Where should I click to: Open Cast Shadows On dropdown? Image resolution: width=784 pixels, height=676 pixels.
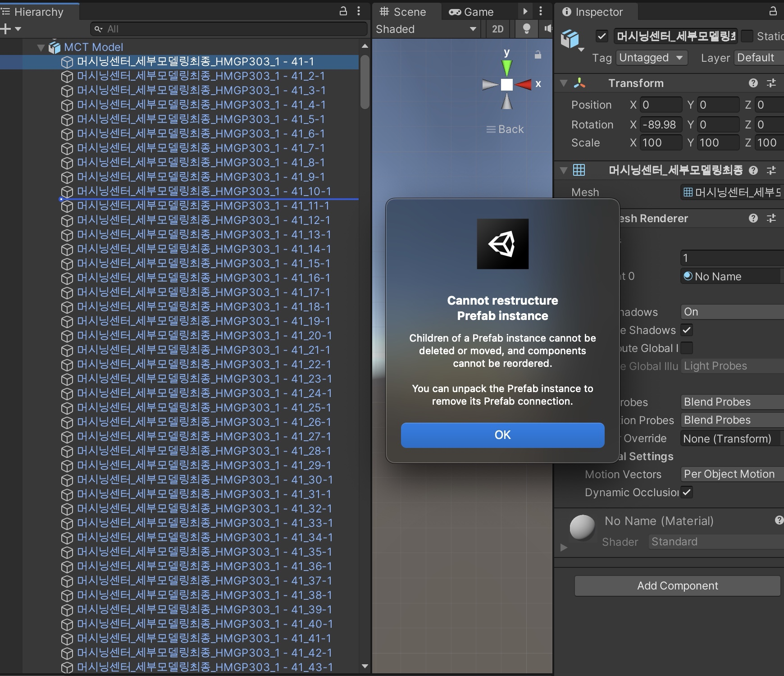point(732,312)
